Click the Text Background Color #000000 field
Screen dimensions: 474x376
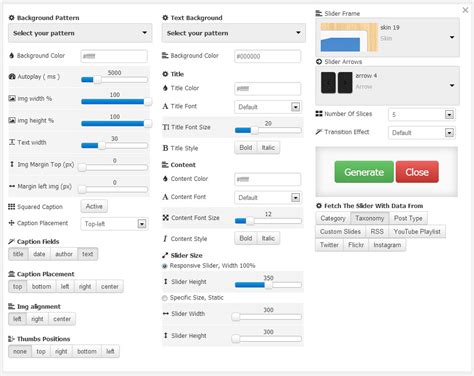pos(268,56)
